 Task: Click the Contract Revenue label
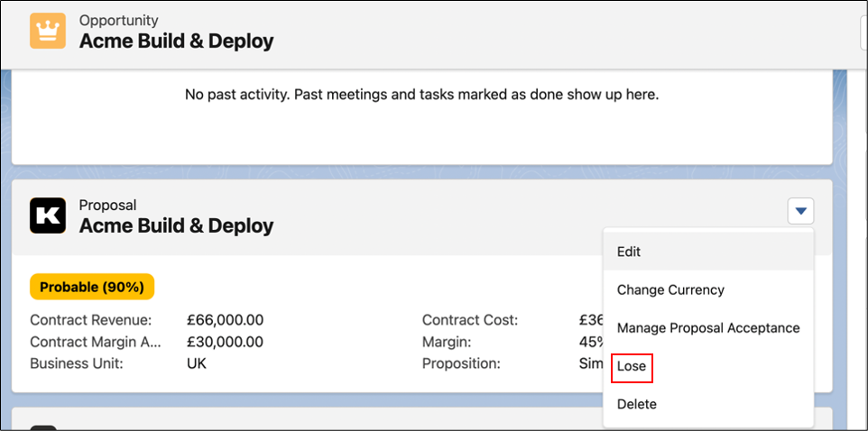pyautogui.click(x=91, y=320)
